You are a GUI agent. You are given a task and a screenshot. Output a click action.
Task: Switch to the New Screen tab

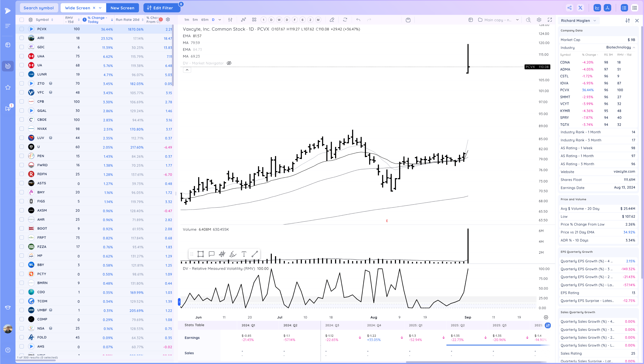click(x=122, y=8)
